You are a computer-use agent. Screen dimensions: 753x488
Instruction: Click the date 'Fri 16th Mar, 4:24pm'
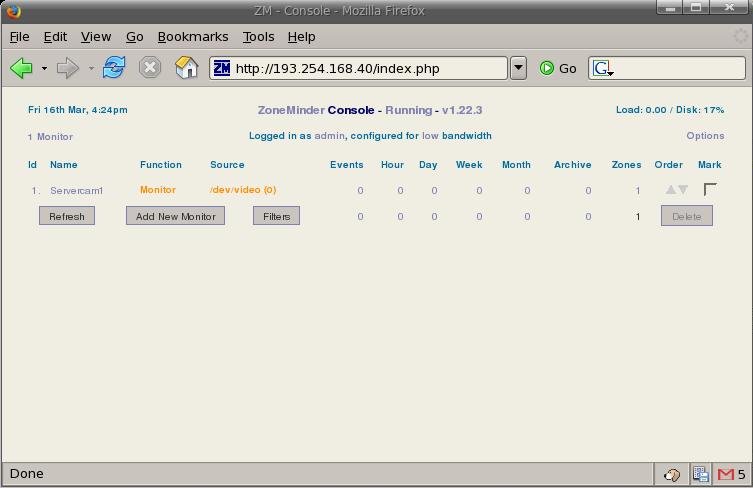(78, 110)
